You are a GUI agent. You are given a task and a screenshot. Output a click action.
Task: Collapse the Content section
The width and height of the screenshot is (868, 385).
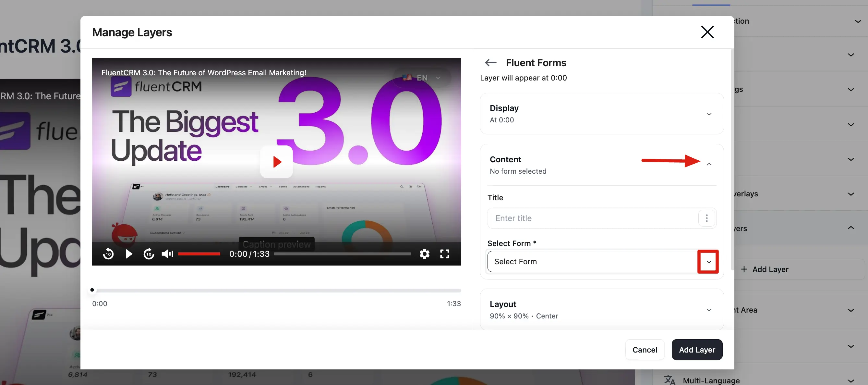pyautogui.click(x=709, y=164)
